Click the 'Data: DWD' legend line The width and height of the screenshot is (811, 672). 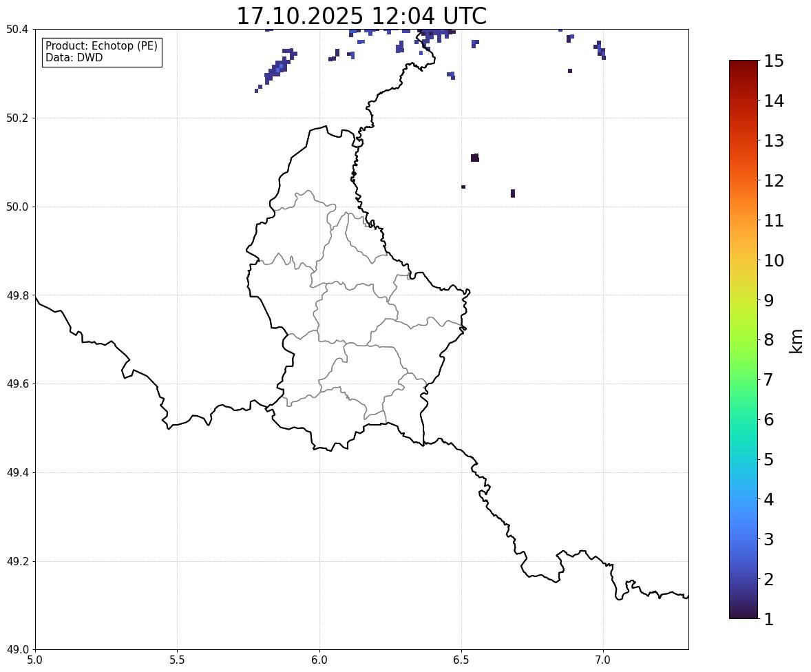pos(74,57)
